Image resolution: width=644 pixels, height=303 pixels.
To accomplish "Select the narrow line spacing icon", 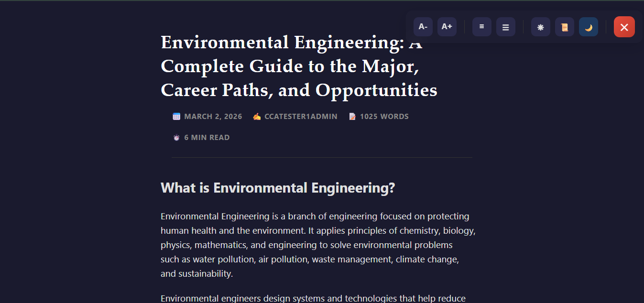I will click(x=482, y=27).
